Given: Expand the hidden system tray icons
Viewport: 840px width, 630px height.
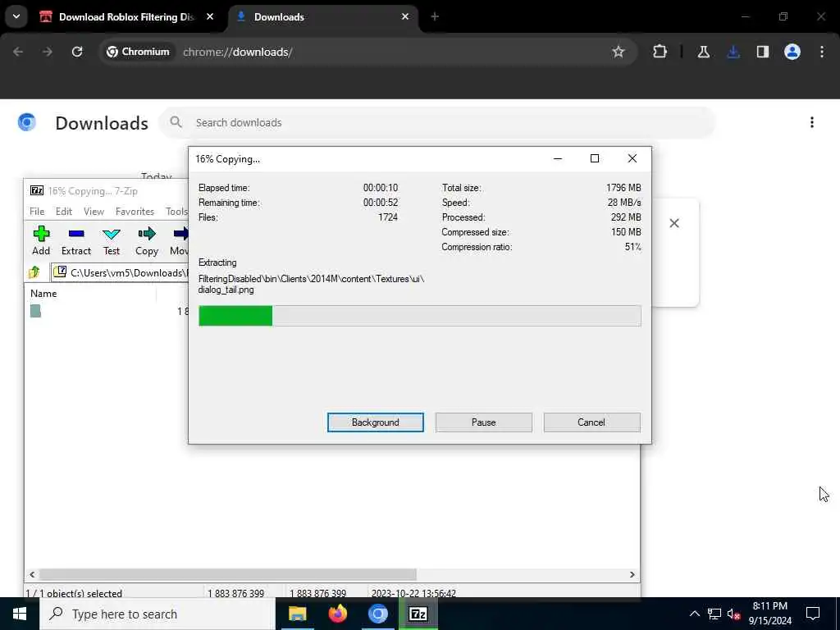Looking at the screenshot, I should (x=694, y=614).
